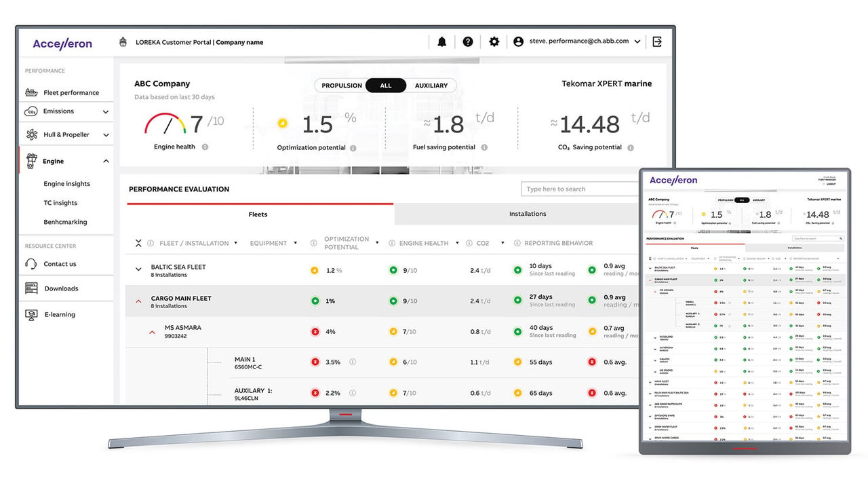Screen dimensions: 868x488
Task: Click green engine health icon for Baltic Sea Fleet
Action: tap(393, 270)
